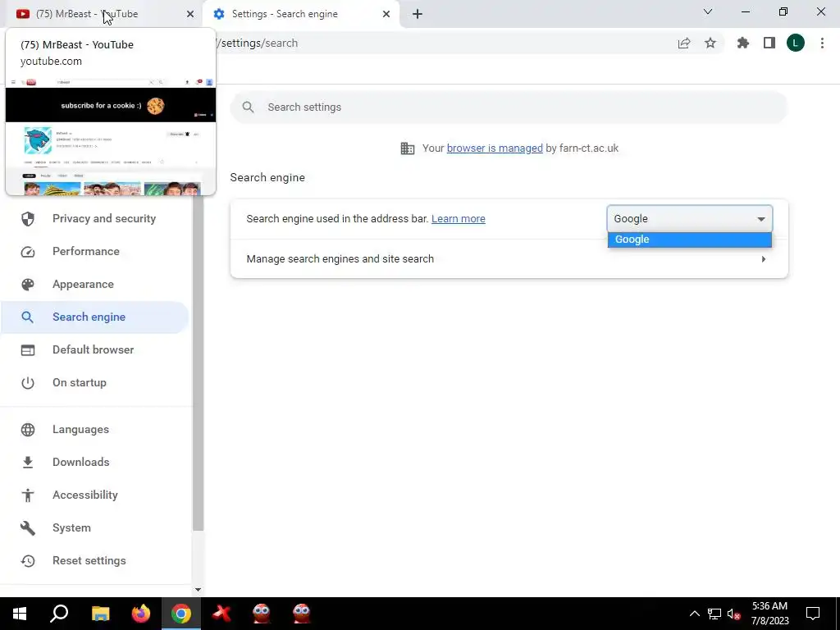Click the Chrome icon in the taskbar
The height and width of the screenshot is (630, 840).
[x=181, y=614]
